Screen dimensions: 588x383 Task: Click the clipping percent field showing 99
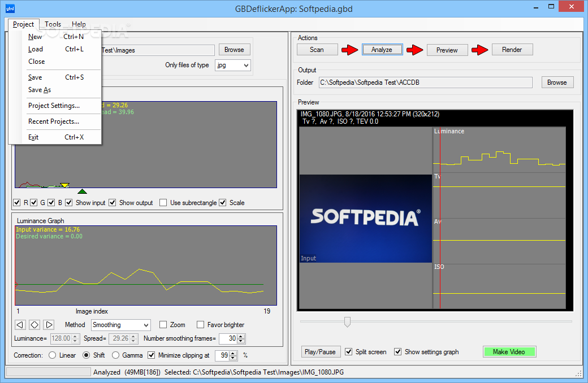tap(223, 355)
